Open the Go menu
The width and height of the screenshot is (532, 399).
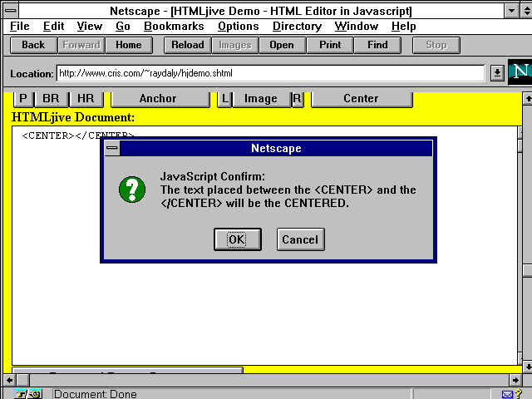click(x=123, y=26)
